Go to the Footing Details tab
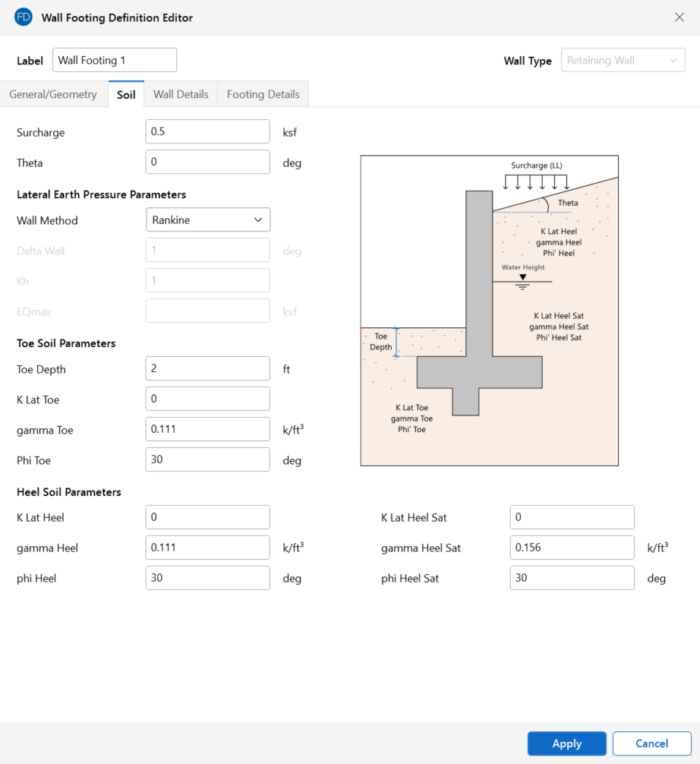Screen dimensions: 700x764 click(x=263, y=94)
